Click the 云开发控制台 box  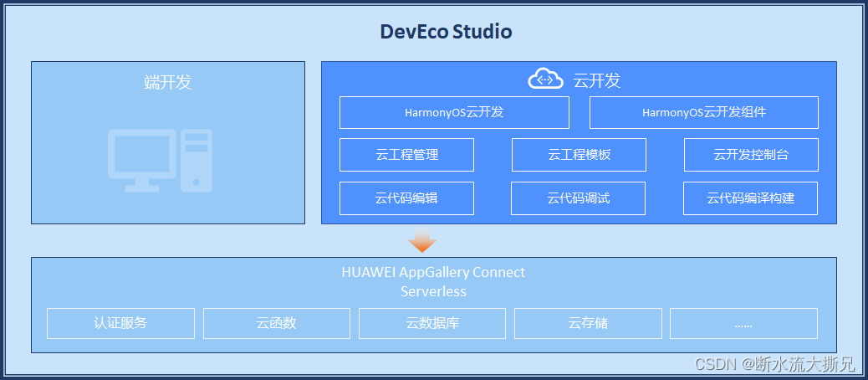[751, 155]
